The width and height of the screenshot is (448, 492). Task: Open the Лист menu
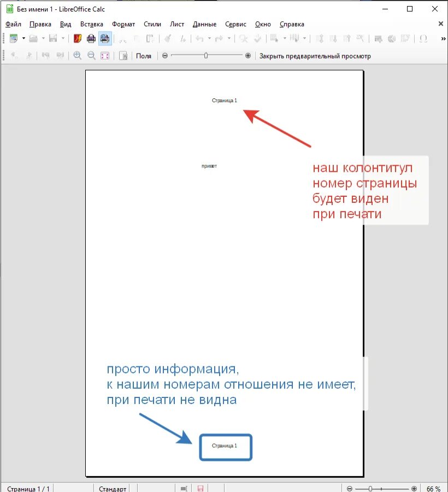pos(177,24)
